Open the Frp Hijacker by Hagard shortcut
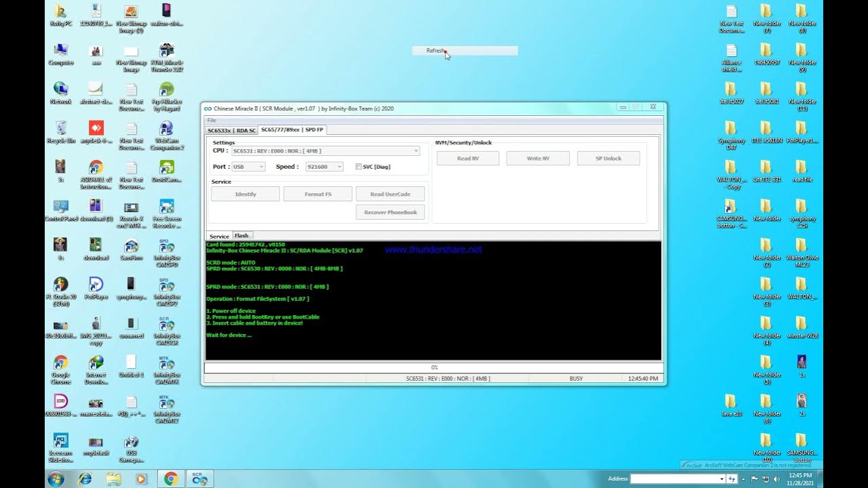 coord(167,96)
